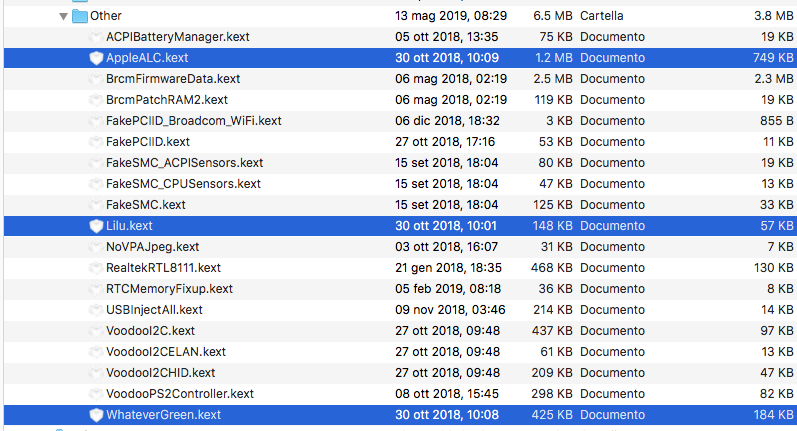The image size is (797, 431).
Task: Select FakePCIID.kext file name
Action: [x=147, y=142]
